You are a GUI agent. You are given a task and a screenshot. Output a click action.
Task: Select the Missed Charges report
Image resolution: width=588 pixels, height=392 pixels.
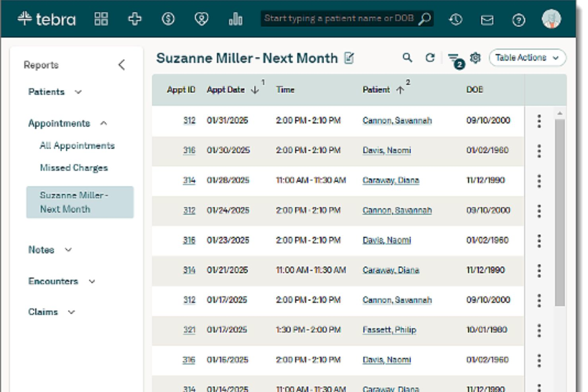[x=74, y=168]
